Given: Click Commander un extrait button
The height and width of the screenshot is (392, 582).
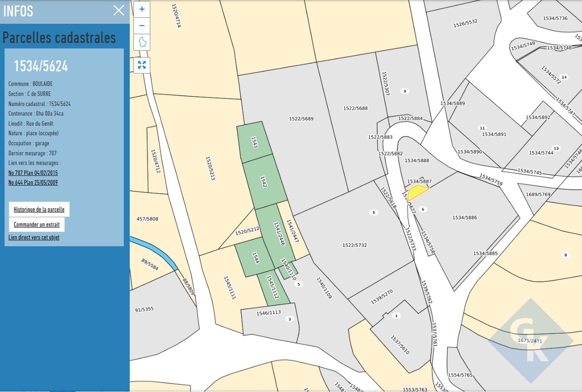Looking at the screenshot, I should [x=36, y=225].
